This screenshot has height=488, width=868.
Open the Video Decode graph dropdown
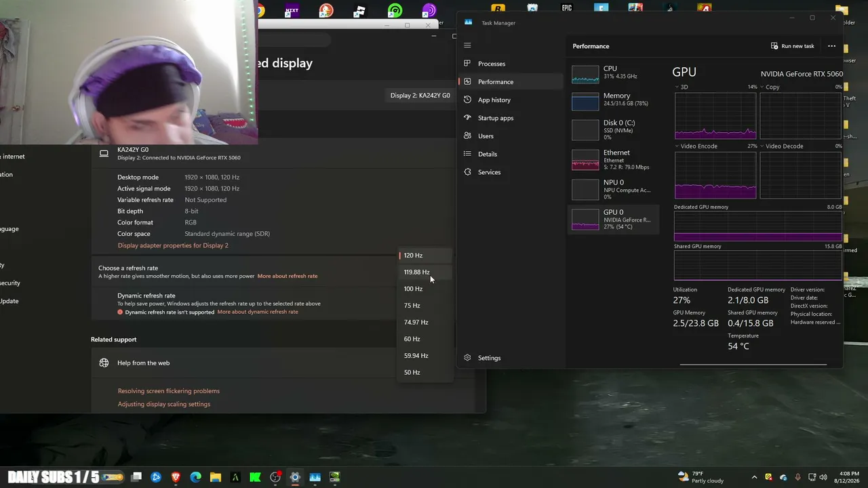click(x=782, y=146)
